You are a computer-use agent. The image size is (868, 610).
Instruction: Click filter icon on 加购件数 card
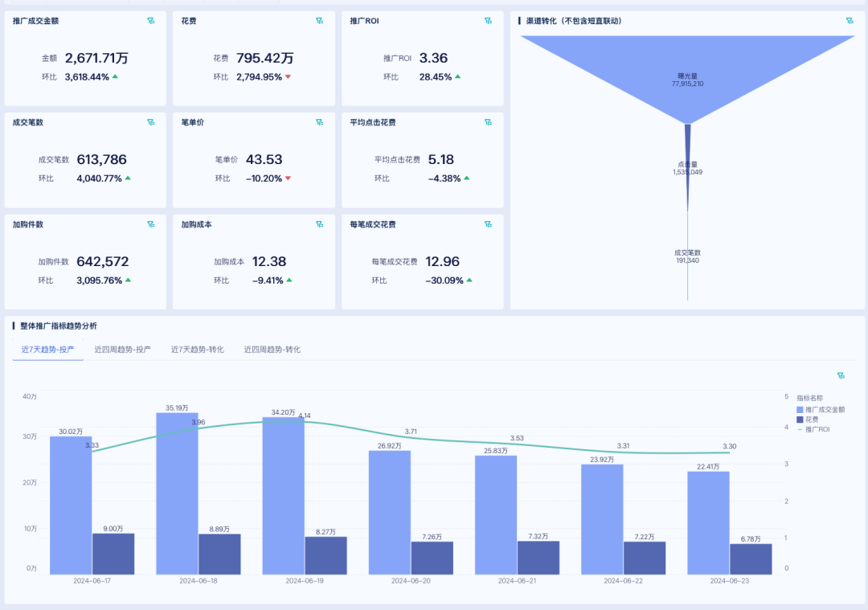(x=151, y=224)
